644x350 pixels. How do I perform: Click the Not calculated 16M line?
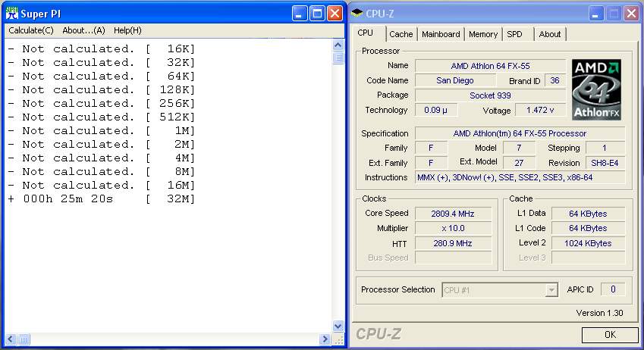pyautogui.click(x=102, y=186)
